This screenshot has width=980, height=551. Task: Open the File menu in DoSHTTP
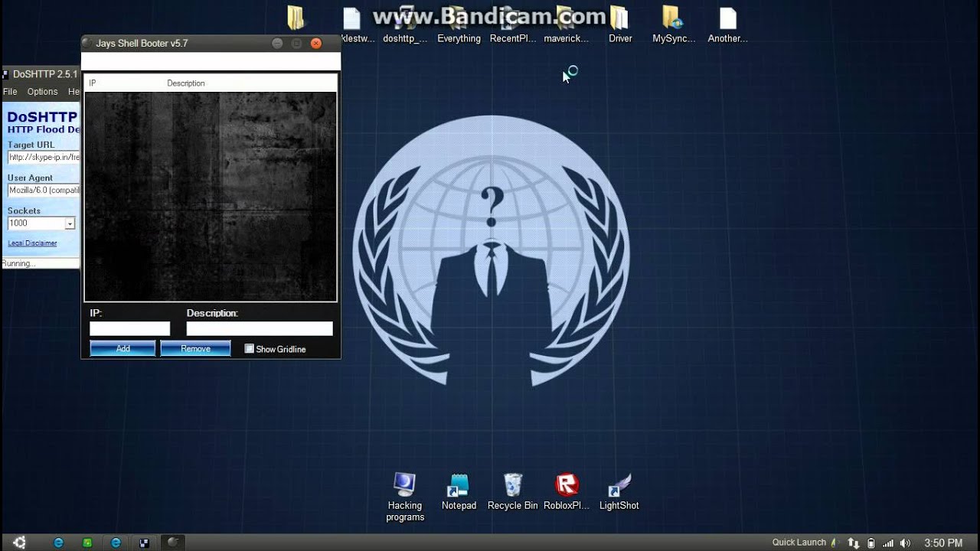(10, 91)
